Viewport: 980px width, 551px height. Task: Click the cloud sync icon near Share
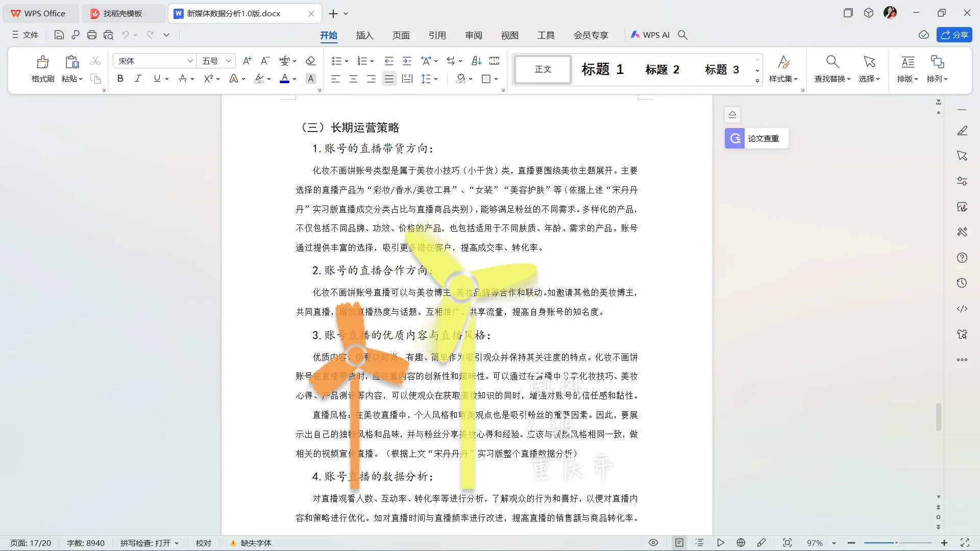pyautogui.click(x=924, y=35)
